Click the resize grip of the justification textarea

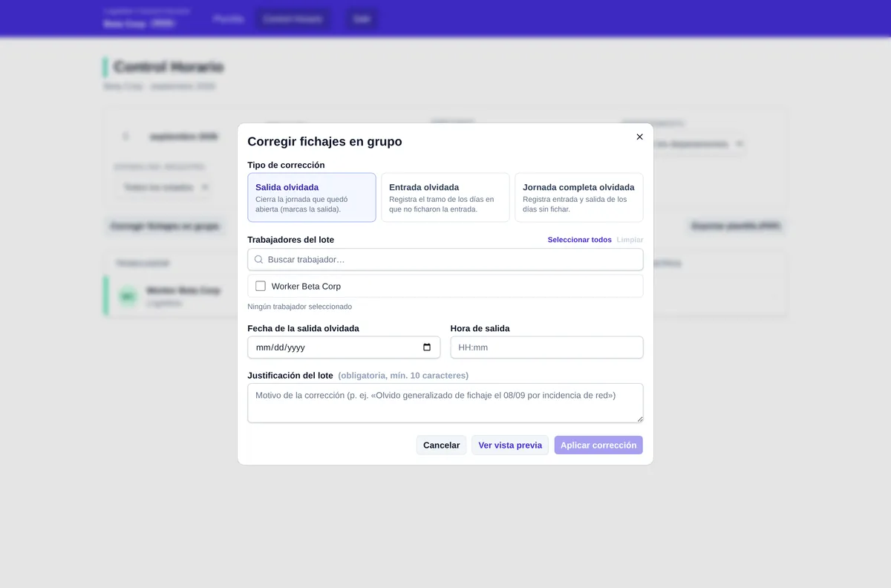point(639,419)
